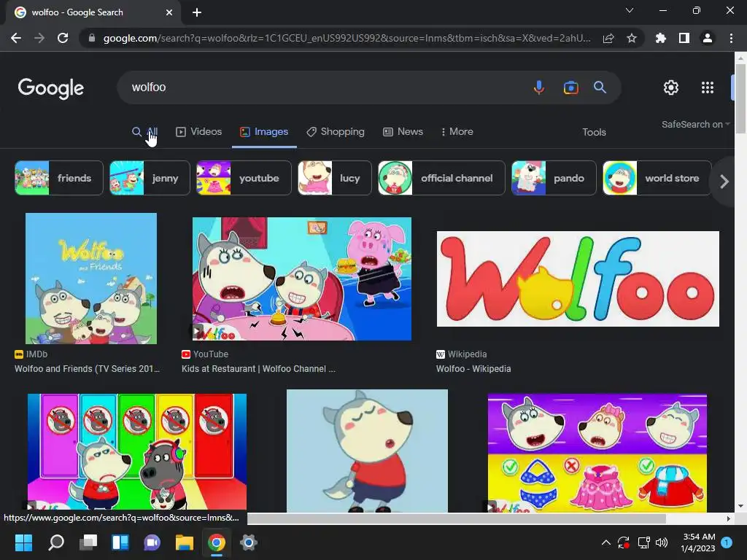This screenshot has width=747, height=560.
Task: Open Task View on the taskbar
Action: (88, 542)
